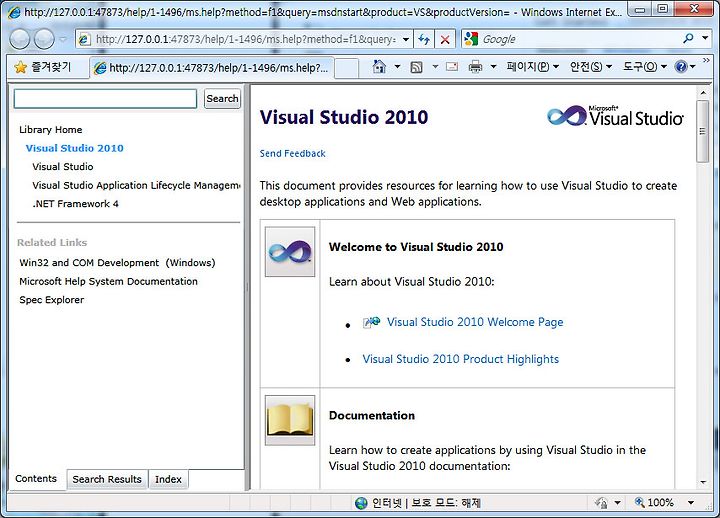The height and width of the screenshot is (518, 720).
Task: Open Microsoft Help System Documentation link
Action: [108, 282]
